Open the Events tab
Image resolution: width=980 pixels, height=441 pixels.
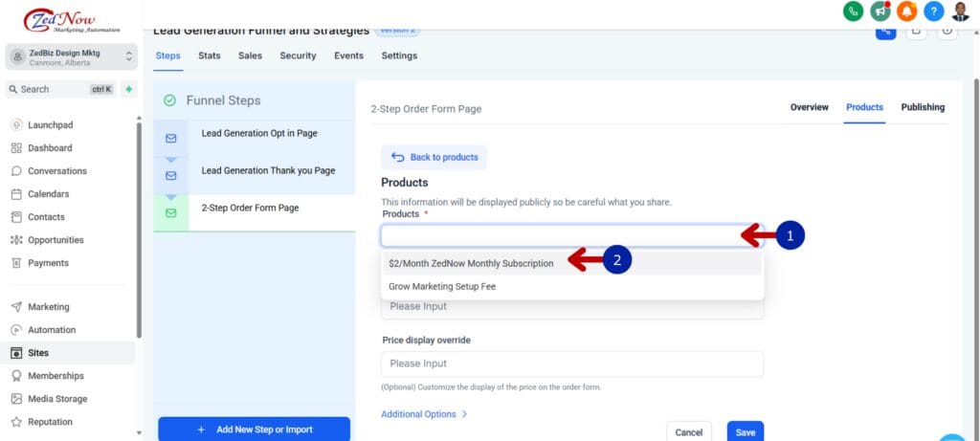(x=348, y=55)
